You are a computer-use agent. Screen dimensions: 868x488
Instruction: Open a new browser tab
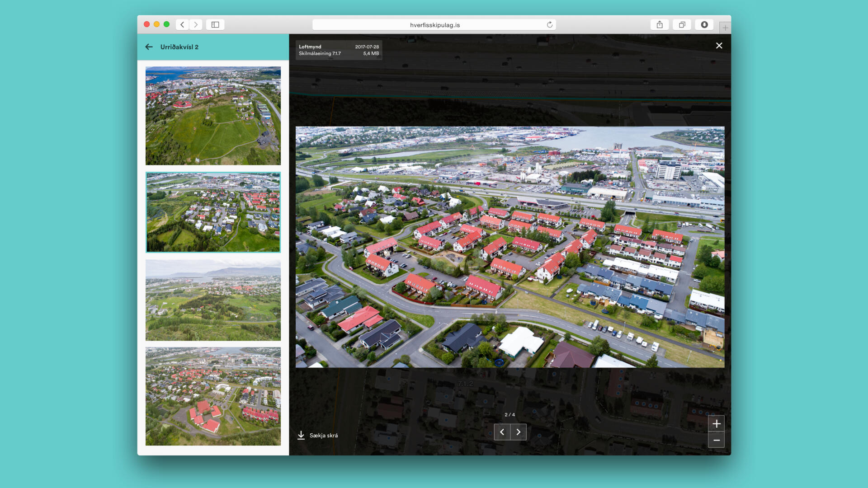tap(725, 28)
